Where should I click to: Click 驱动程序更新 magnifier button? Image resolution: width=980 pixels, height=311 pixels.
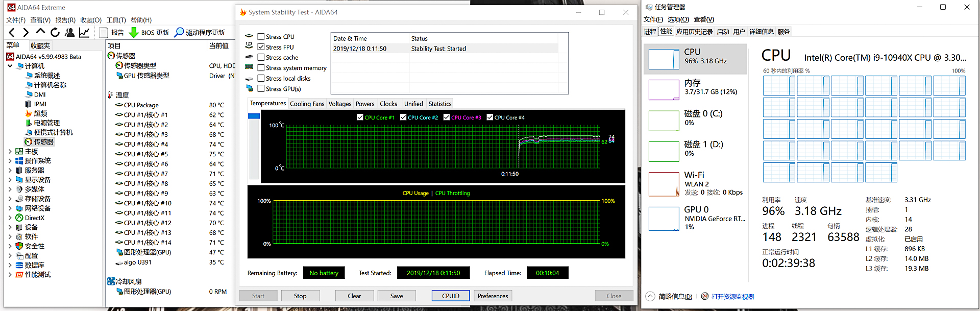point(200,32)
